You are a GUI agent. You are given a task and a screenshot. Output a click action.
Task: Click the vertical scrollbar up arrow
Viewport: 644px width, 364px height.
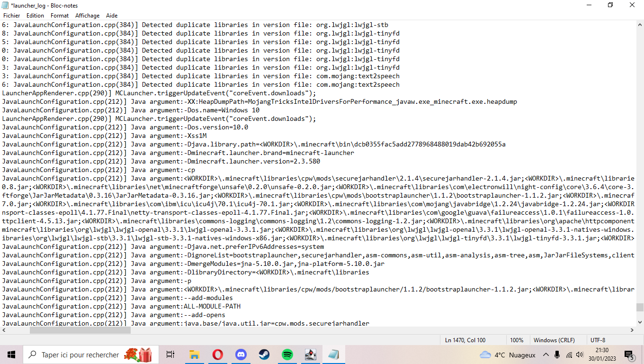pos(640,25)
